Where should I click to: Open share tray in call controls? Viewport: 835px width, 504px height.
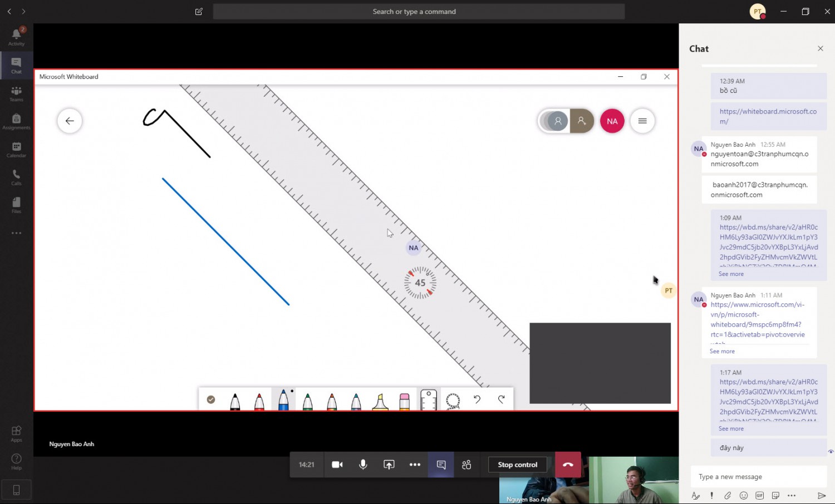[389, 465]
